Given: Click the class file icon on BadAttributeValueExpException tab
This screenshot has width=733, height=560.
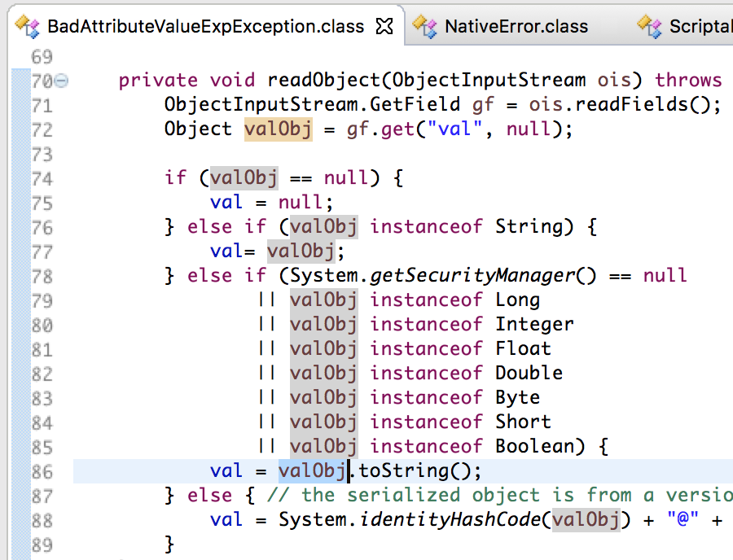Looking at the screenshot, I should (28, 26).
